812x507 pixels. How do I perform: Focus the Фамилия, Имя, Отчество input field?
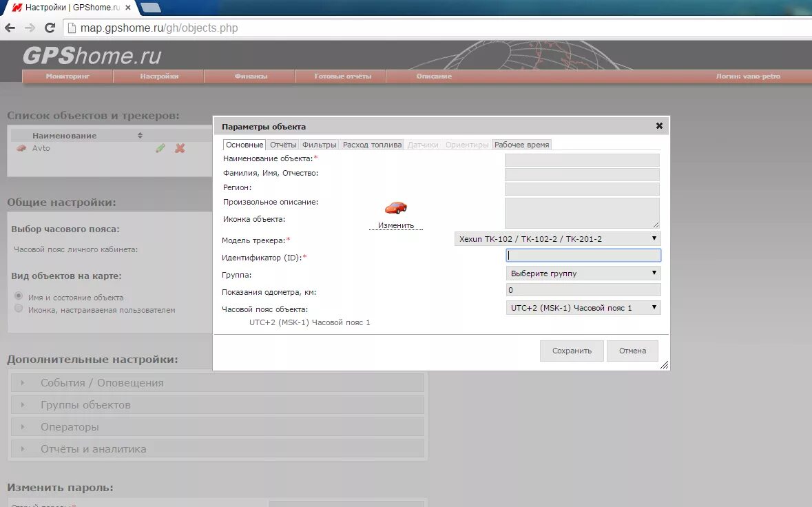coord(582,174)
